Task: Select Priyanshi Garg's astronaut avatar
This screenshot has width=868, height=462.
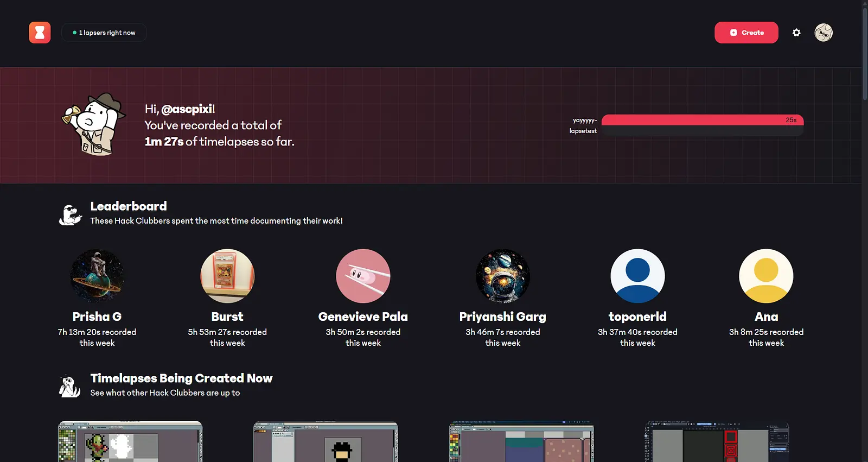Action: click(502, 276)
